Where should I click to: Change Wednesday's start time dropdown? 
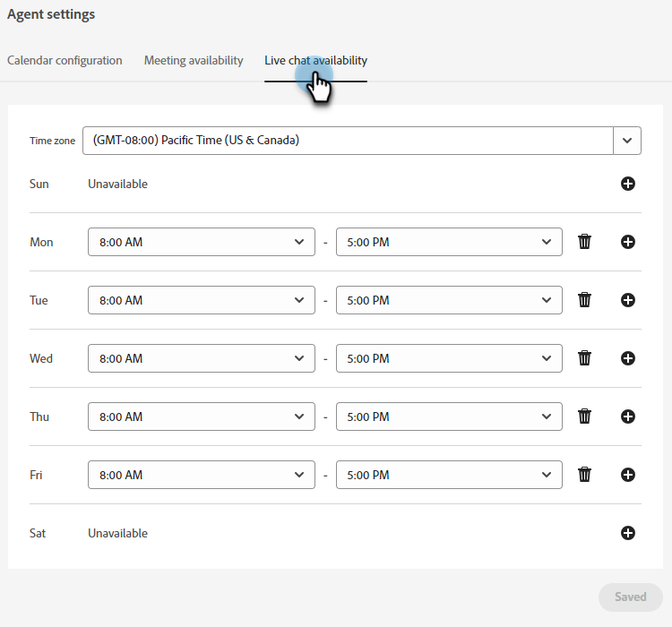[202, 358]
